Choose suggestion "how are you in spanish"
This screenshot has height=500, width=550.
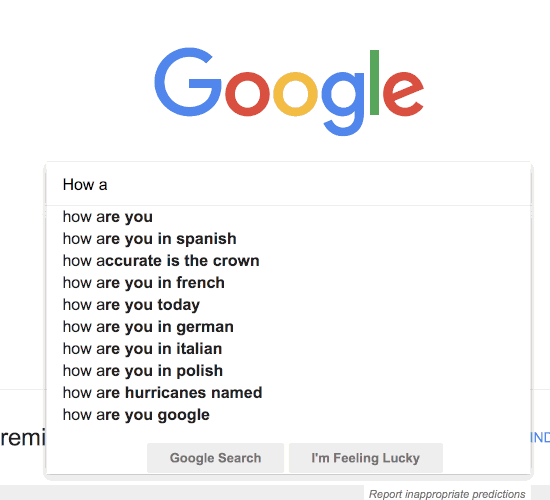pyautogui.click(x=288, y=239)
